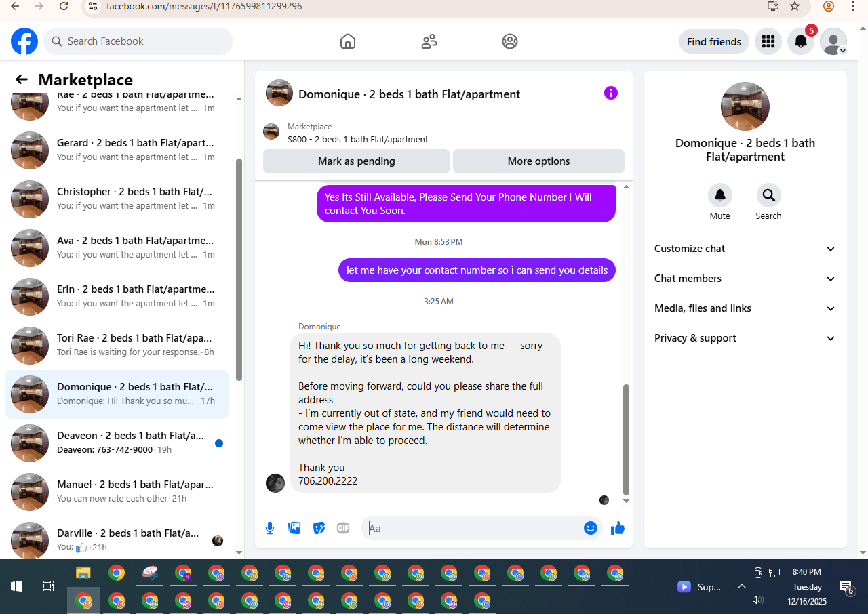
Task: Click the chat scrollbar down arrow
Action: click(x=626, y=501)
